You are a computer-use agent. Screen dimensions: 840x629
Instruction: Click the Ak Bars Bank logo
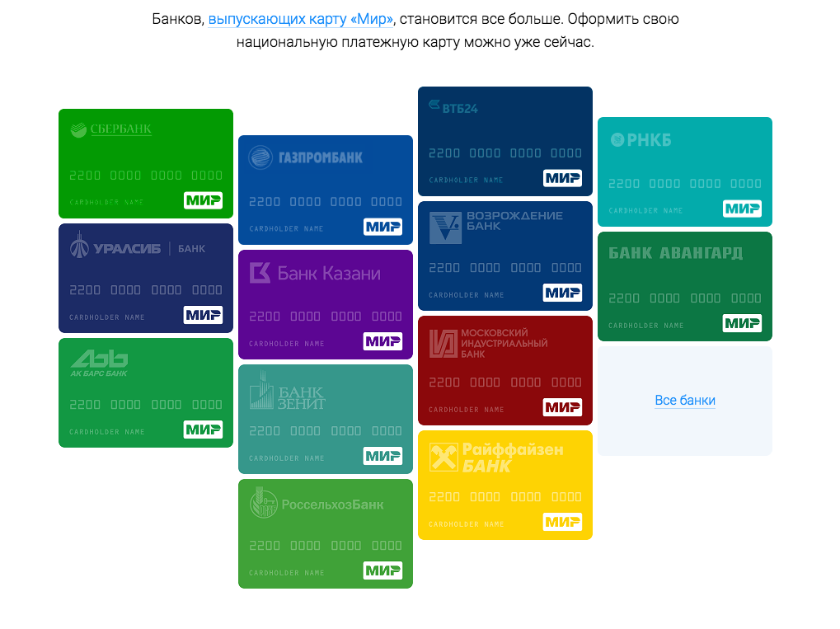coord(98,359)
